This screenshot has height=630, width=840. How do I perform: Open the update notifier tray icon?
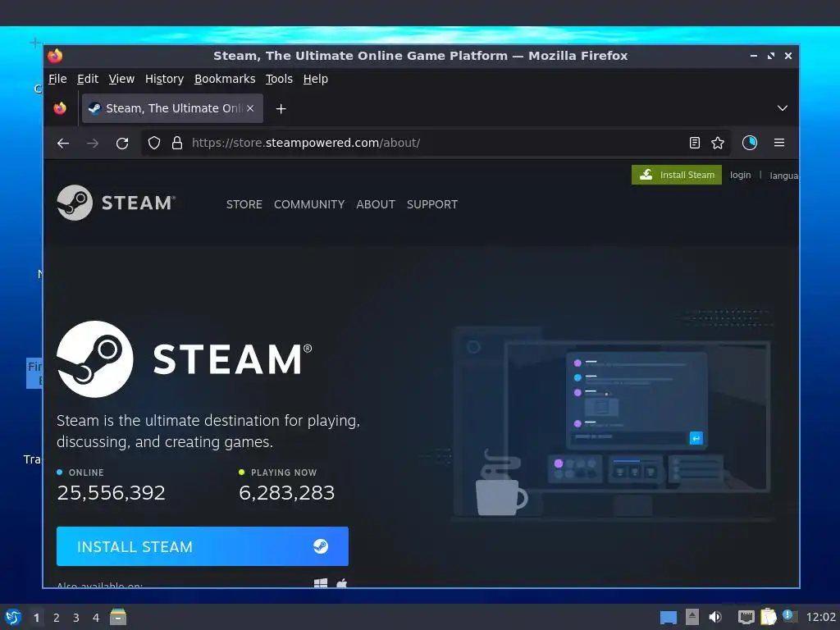(789, 616)
